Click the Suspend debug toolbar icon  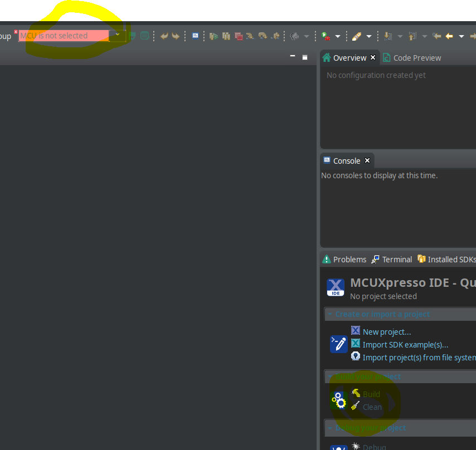[226, 36]
